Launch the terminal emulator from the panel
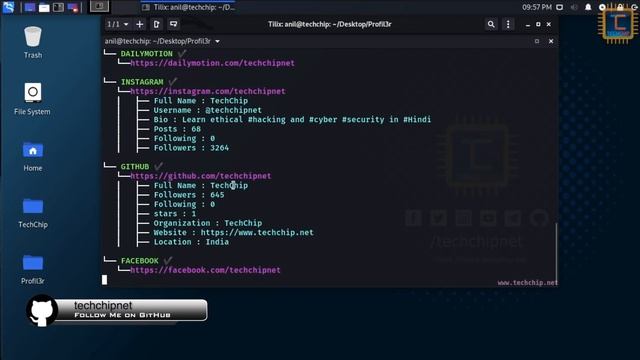 click(58, 7)
